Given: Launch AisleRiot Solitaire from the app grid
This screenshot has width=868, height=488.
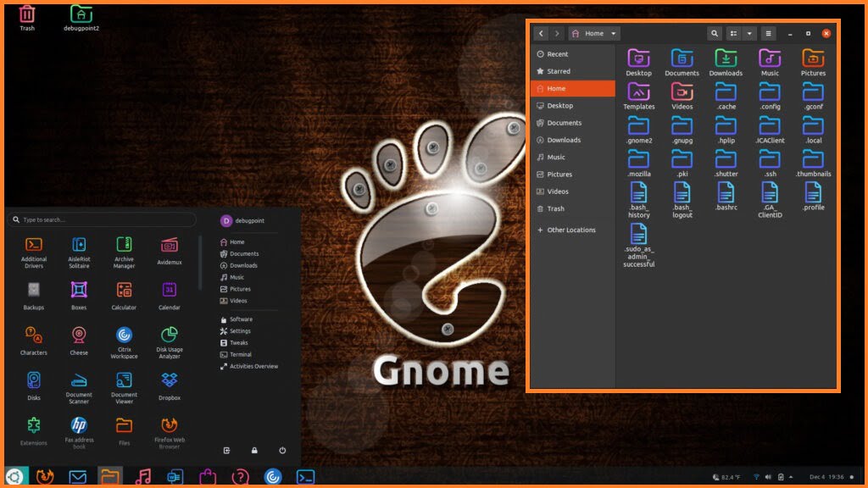Looking at the screenshot, I should point(79,252).
